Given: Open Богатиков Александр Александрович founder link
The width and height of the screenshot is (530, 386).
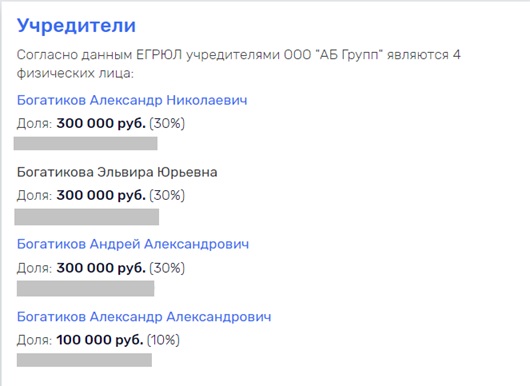Looking at the screenshot, I should click(x=144, y=317).
